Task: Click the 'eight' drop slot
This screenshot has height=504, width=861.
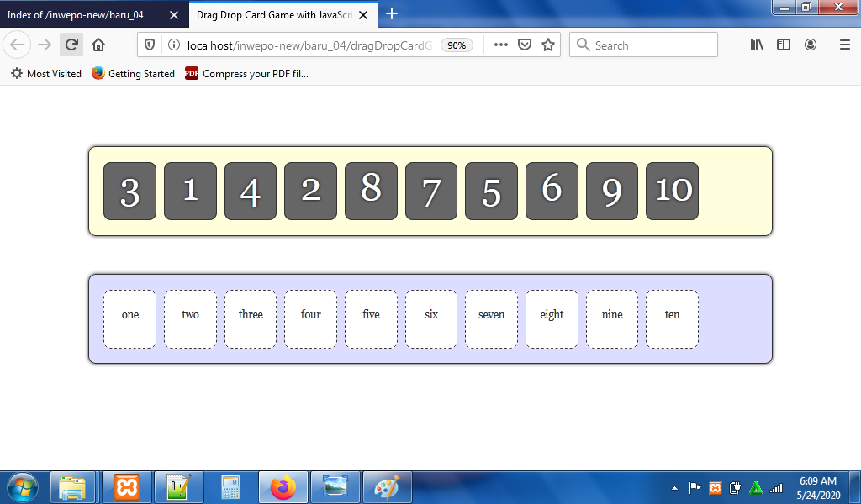Action: [552, 318]
